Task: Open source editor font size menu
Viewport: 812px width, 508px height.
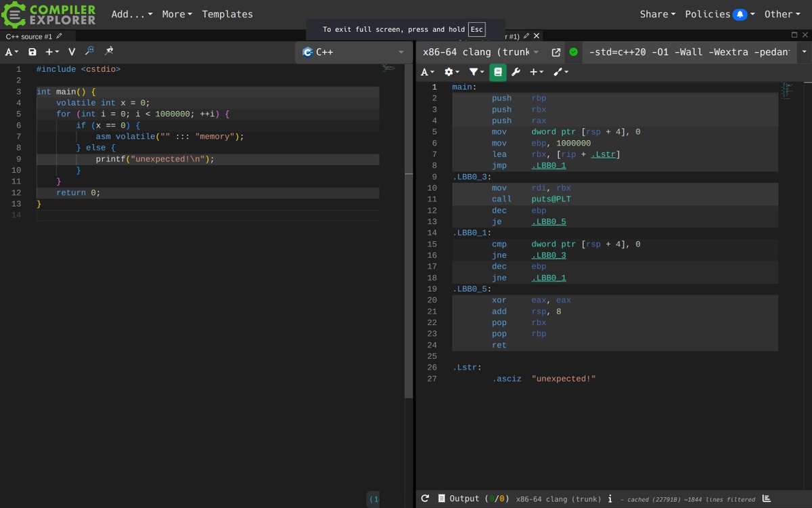Action: (x=12, y=52)
